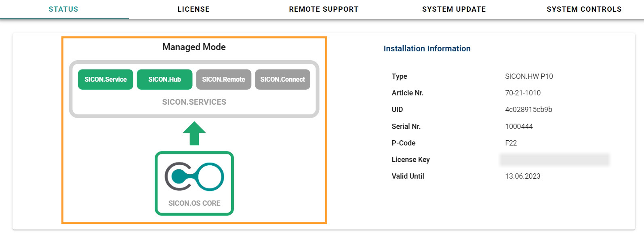Screen dimensions: 644x234
Task: Click the grey SICON.Remote block
Action: point(223,80)
